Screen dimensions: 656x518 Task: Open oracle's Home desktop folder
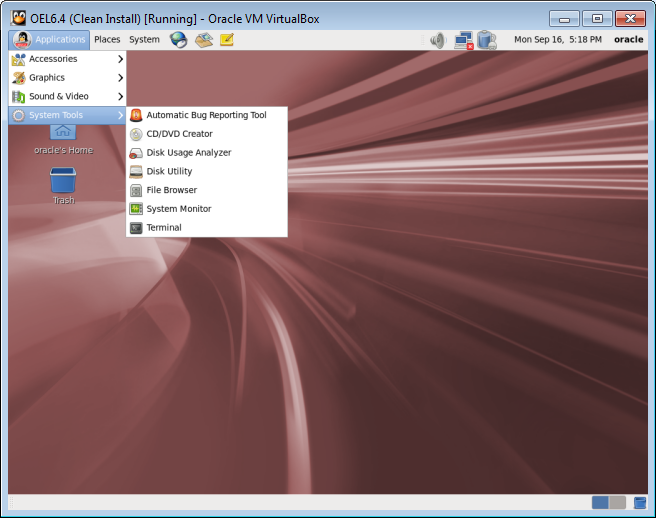coord(63,140)
